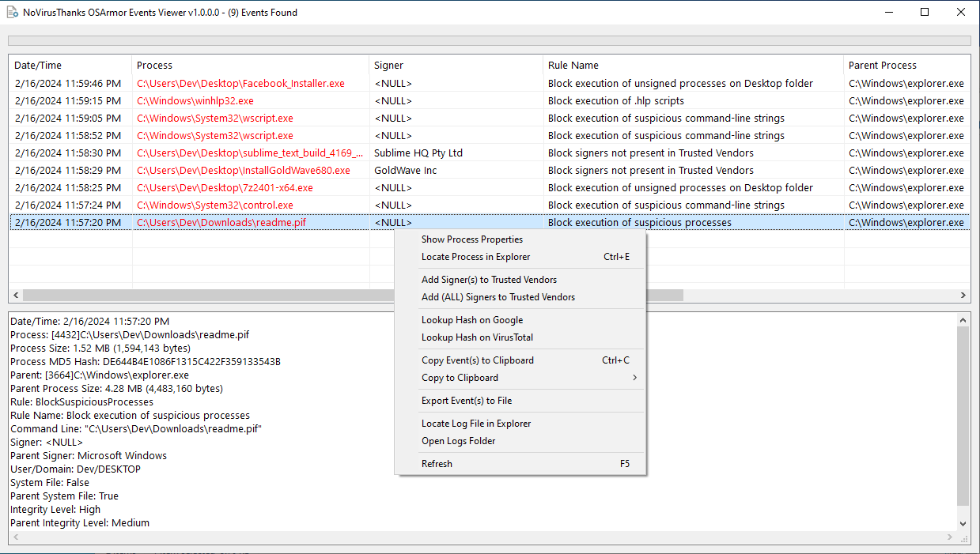Viewport: 980px width, 554px height.
Task: Select the control.exe event row
Action: 490,205
